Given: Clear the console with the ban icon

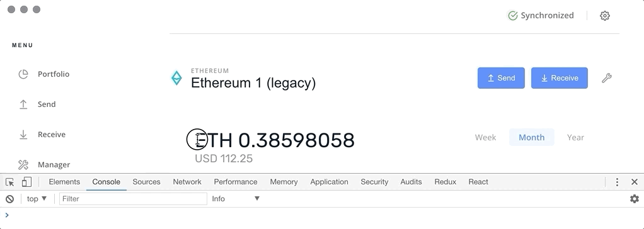Looking at the screenshot, I should [x=9, y=199].
